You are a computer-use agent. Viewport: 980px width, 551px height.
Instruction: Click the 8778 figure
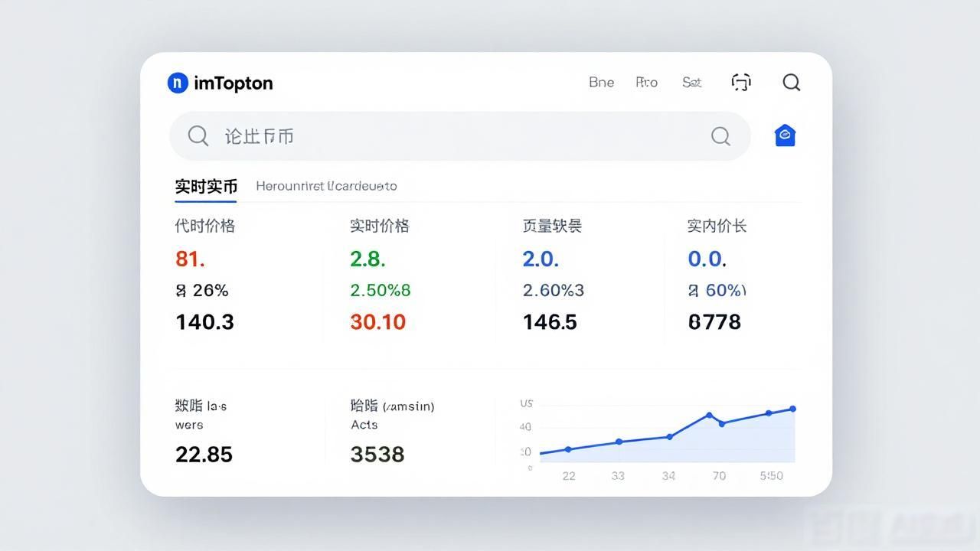[x=714, y=321]
